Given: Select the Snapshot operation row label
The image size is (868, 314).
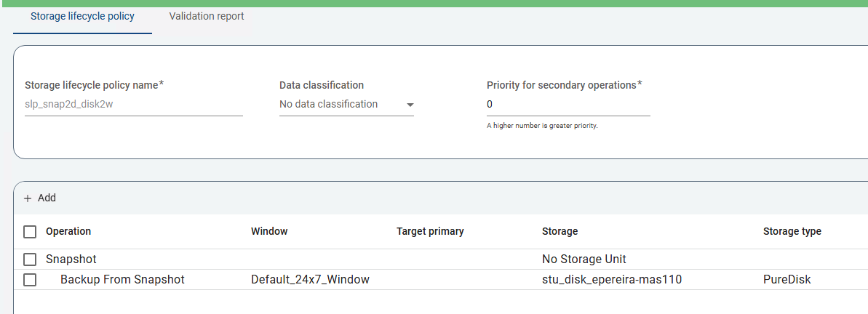Looking at the screenshot, I should tap(71, 259).
